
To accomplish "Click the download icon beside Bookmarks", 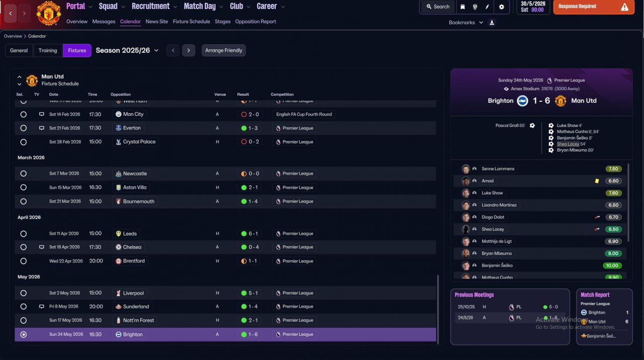I will click(x=492, y=22).
